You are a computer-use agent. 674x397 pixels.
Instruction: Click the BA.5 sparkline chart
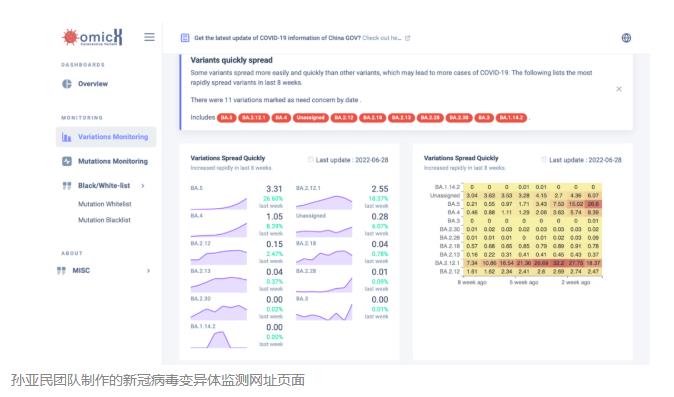click(x=219, y=203)
